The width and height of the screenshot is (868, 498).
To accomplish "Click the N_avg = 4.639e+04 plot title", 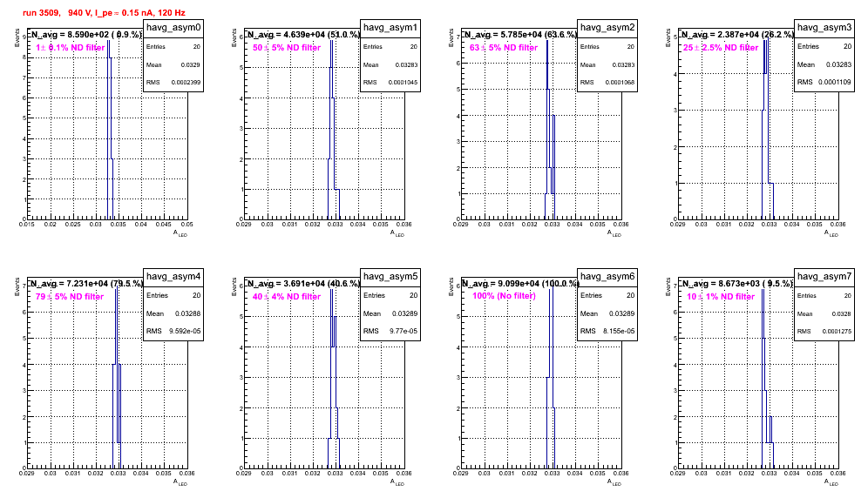I will tap(303, 35).
